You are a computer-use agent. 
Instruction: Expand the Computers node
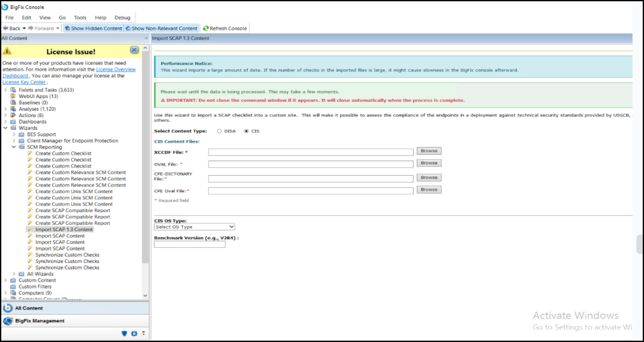(5, 293)
